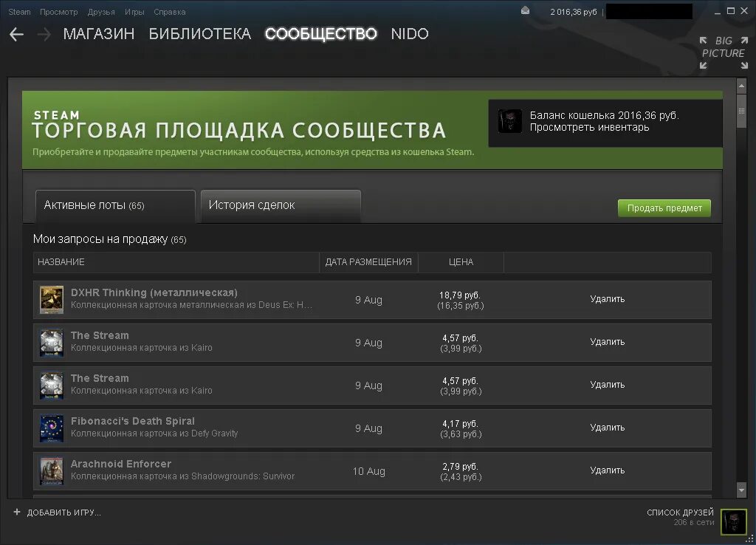Remove the DXHR Thinking listing via Удалить
Screen dimensions: 756x545
608,299
